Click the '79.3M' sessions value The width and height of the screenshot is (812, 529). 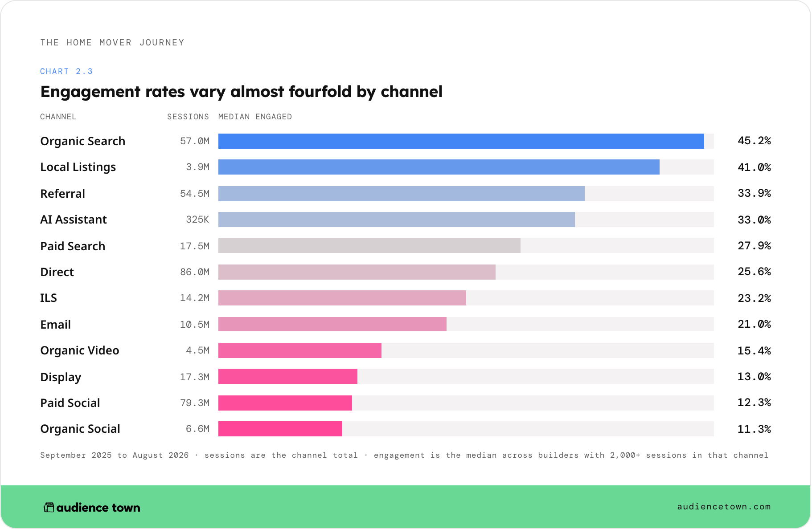pos(194,403)
